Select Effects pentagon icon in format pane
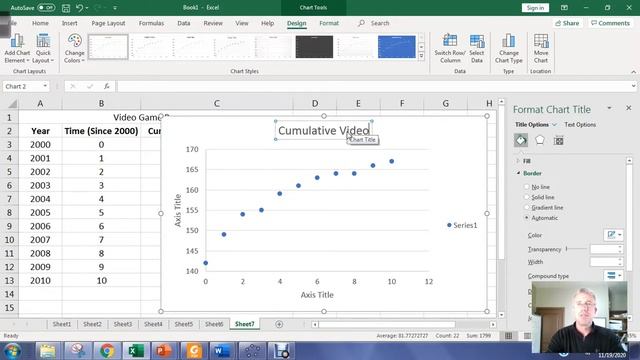This screenshot has width=640, height=360. click(540, 140)
